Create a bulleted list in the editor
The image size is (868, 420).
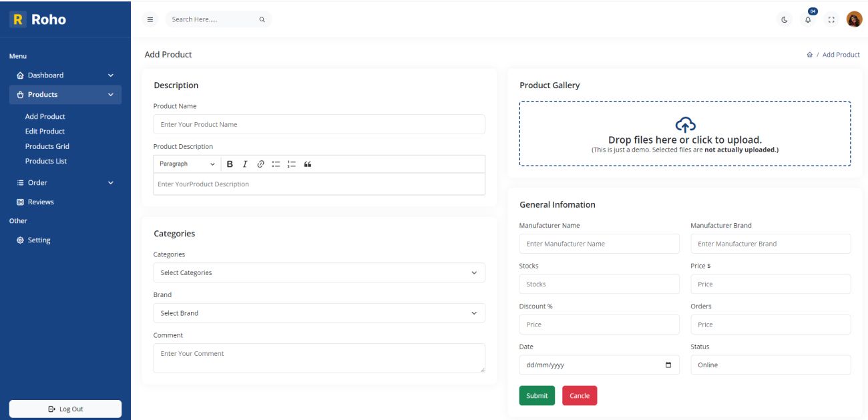(x=277, y=163)
